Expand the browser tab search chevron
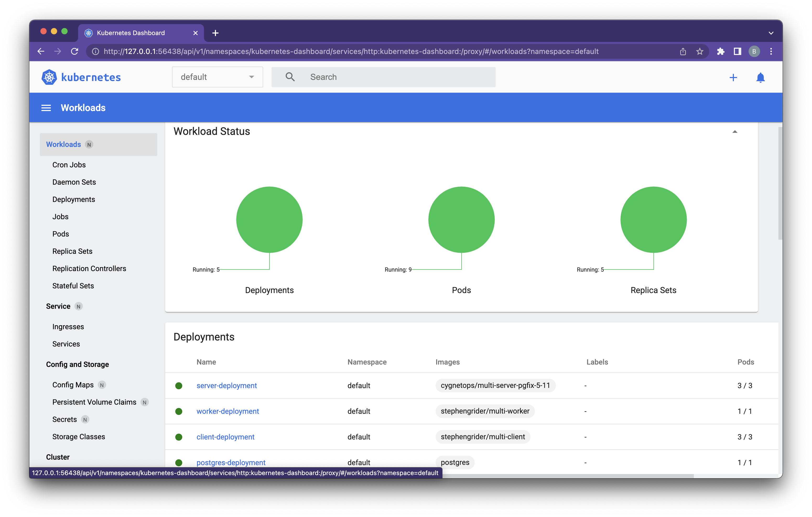812x517 pixels. click(x=771, y=33)
